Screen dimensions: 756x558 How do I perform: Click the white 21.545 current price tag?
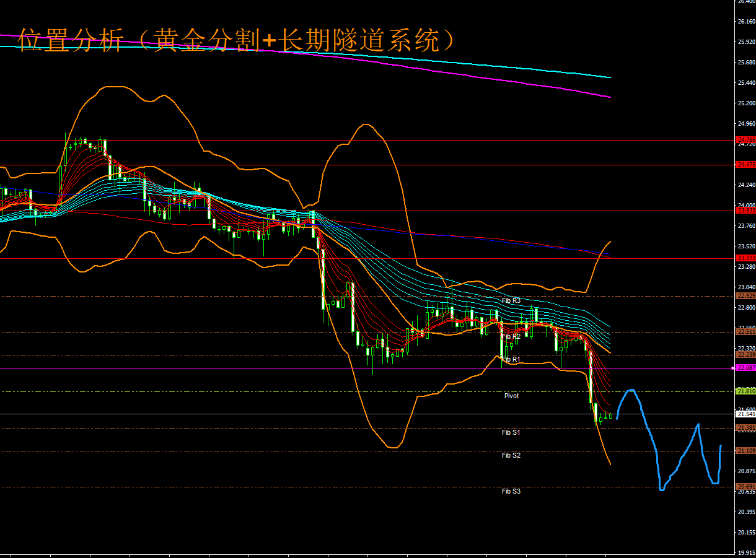click(745, 414)
